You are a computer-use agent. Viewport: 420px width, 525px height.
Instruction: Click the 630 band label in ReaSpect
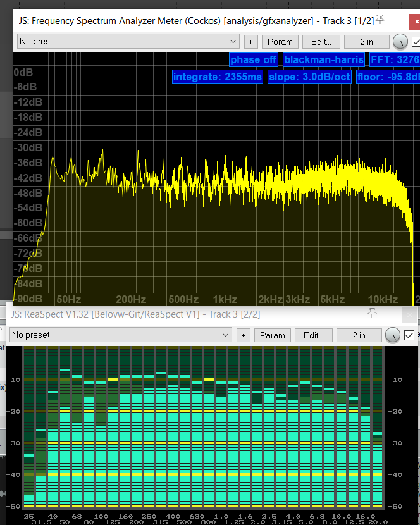click(197, 516)
